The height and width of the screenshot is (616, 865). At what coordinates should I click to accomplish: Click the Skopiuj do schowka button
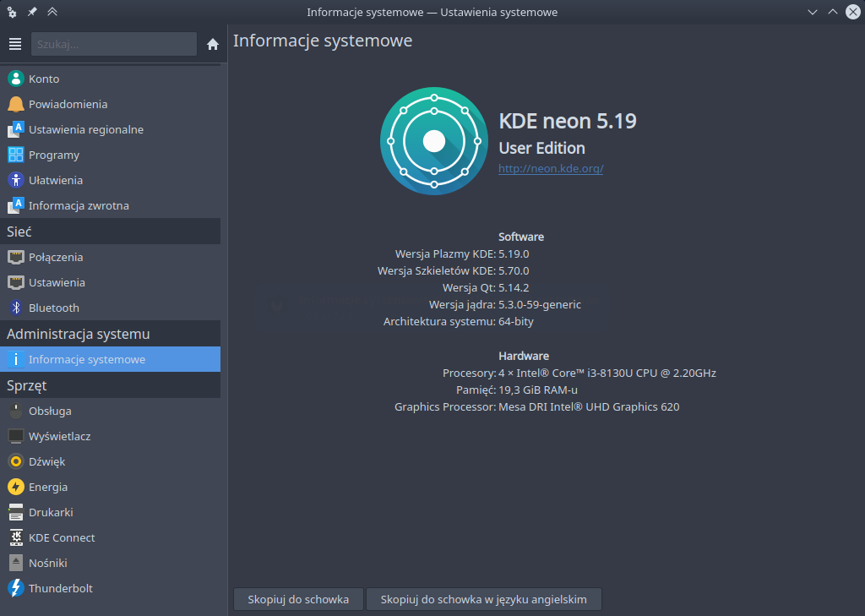(297, 599)
